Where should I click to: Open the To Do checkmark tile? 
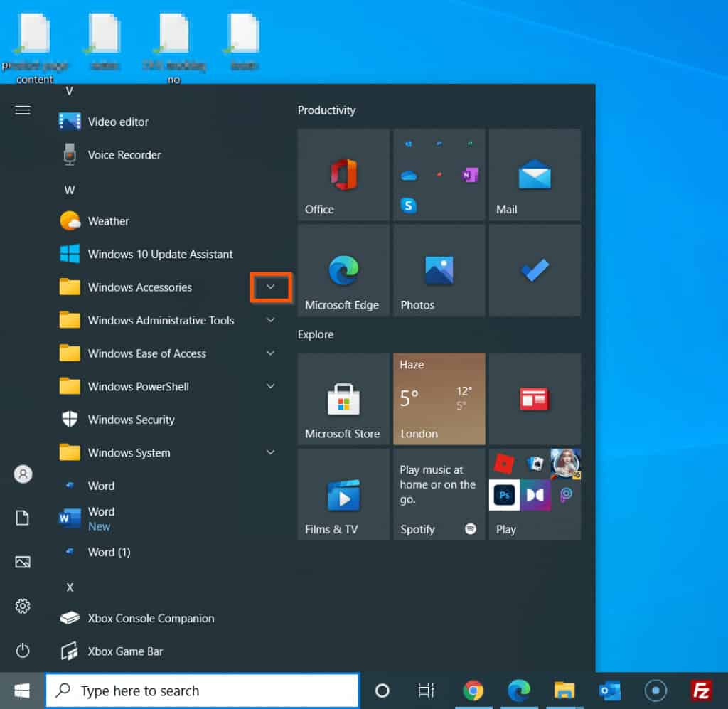[535, 270]
